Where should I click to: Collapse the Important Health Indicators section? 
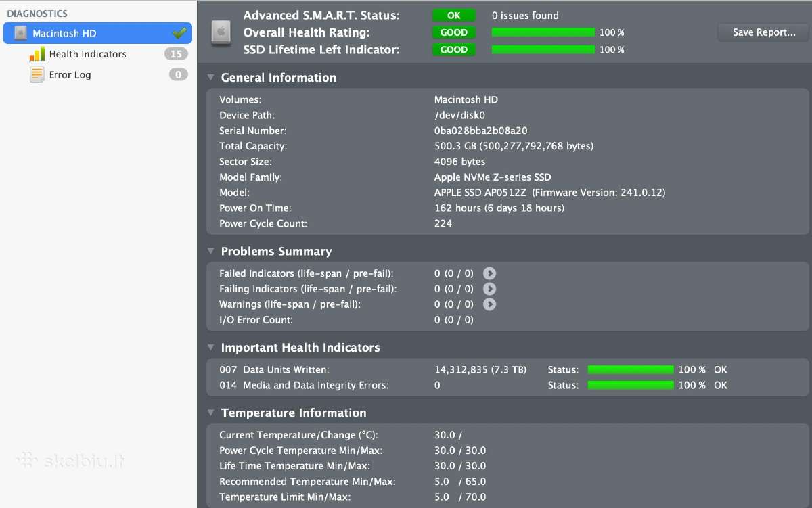210,348
